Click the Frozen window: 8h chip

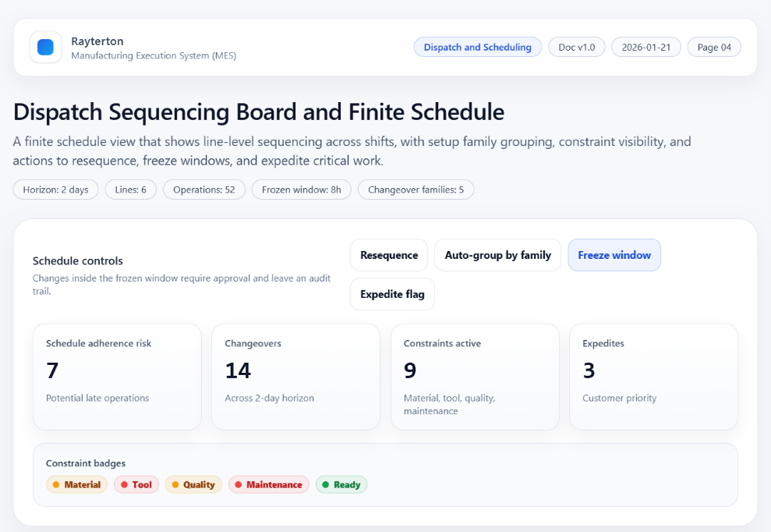point(301,190)
